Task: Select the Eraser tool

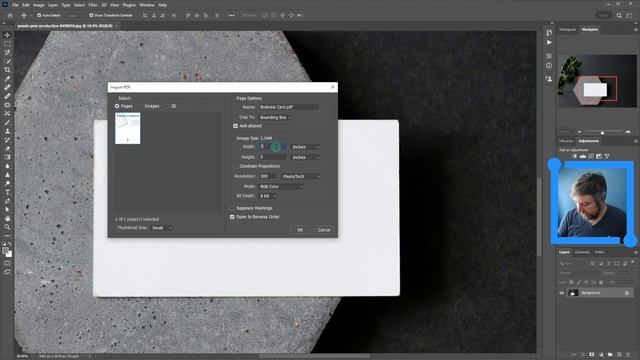Action: [7, 149]
